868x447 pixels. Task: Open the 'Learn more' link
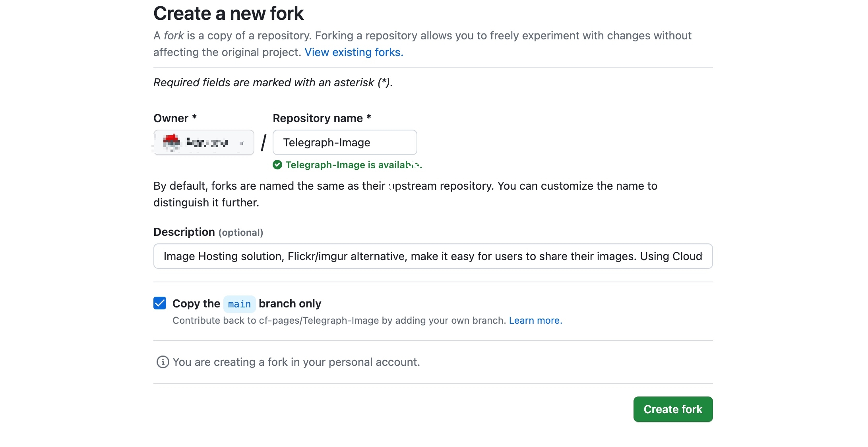[x=535, y=321]
